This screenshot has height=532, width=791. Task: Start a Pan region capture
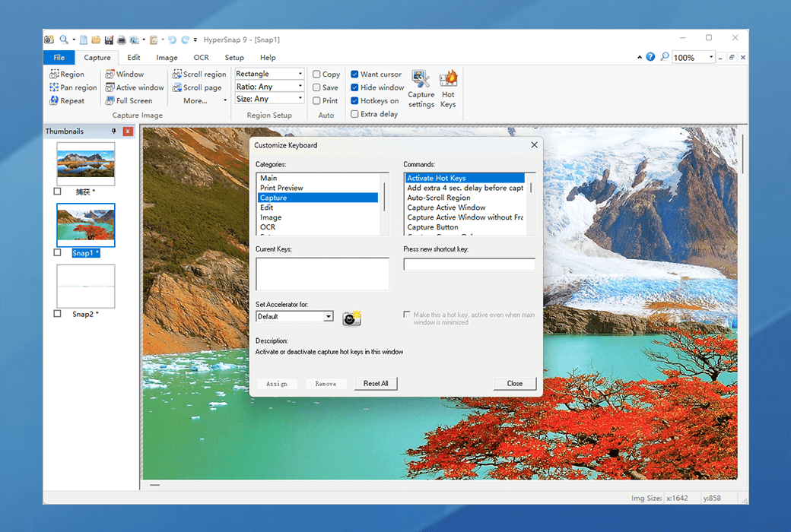(73, 87)
